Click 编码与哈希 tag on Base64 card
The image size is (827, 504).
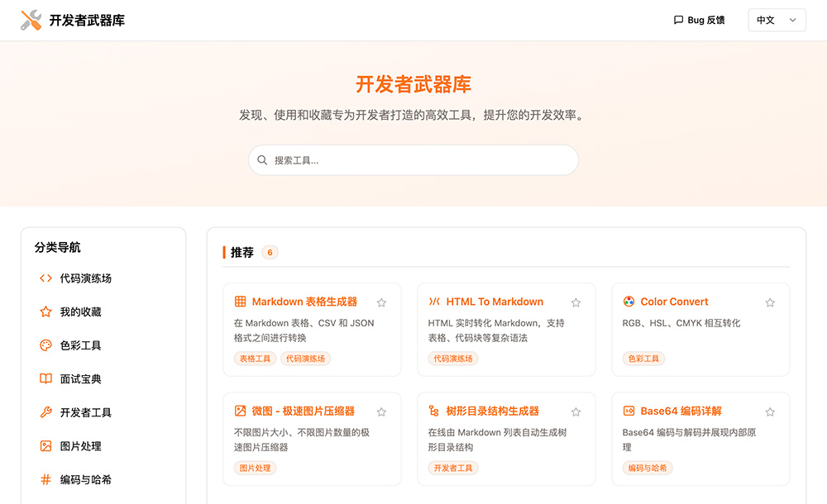click(648, 468)
